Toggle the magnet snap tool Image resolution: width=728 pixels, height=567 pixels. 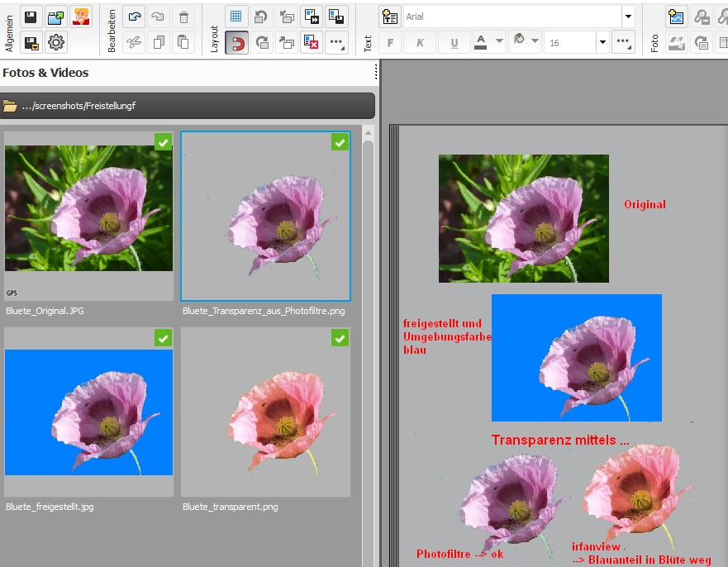coord(236,43)
